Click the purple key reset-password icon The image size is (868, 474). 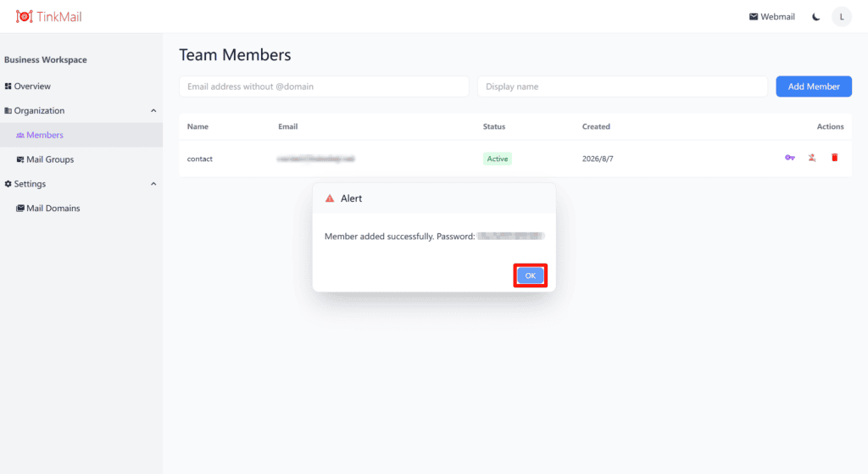789,158
